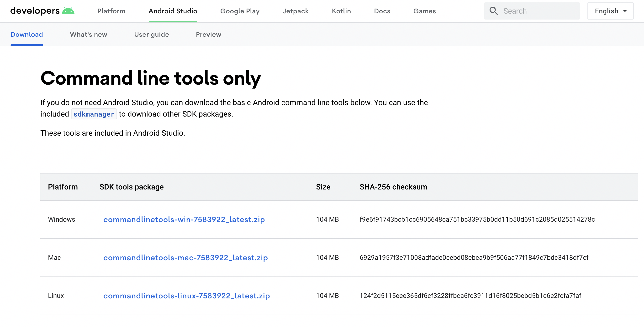Viewport: 644px width, 327px height.
Task: Download commandlinetools-win-7583922_latest.zip
Action: pos(184,220)
